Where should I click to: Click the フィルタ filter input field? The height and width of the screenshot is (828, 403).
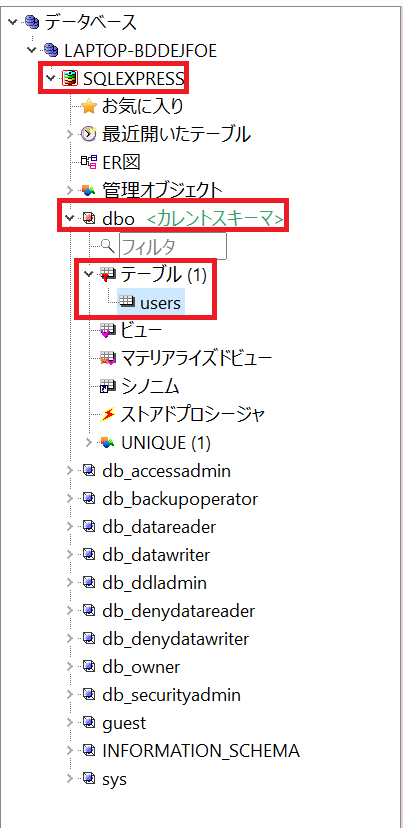click(x=173, y=246)
